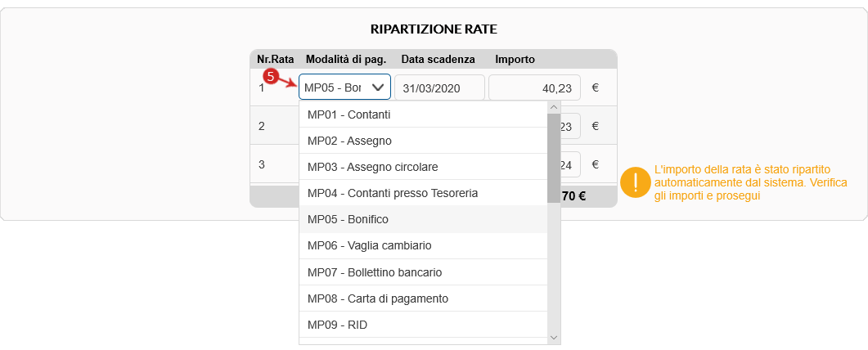The height and width of the screenshot is (350, 868).
Task: Choose MP06 - Vaglia cambiario option
Action: coord(424,245)
